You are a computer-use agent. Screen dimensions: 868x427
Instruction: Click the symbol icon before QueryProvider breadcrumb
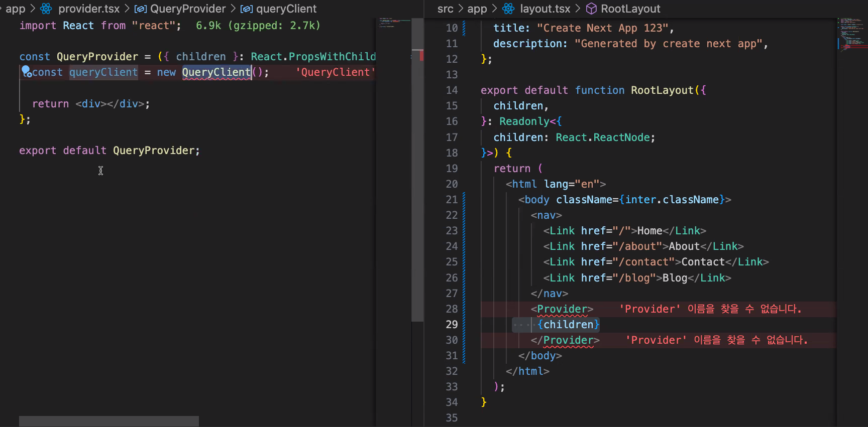pos(141,9)
